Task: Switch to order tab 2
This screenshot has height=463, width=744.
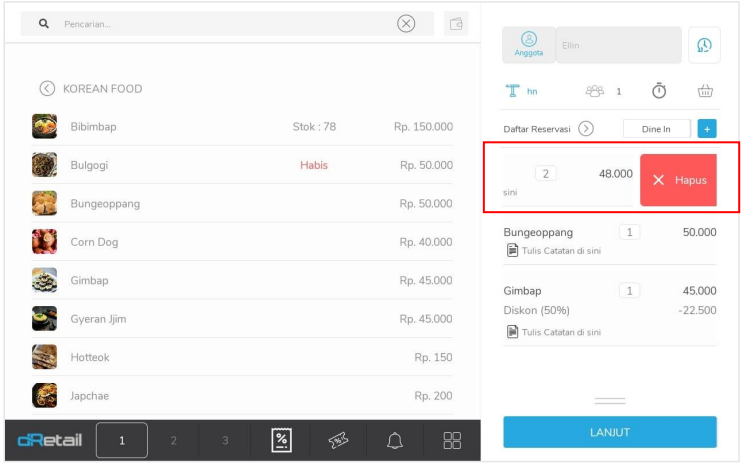Action: pyautogui.click(x=173, y=440)
